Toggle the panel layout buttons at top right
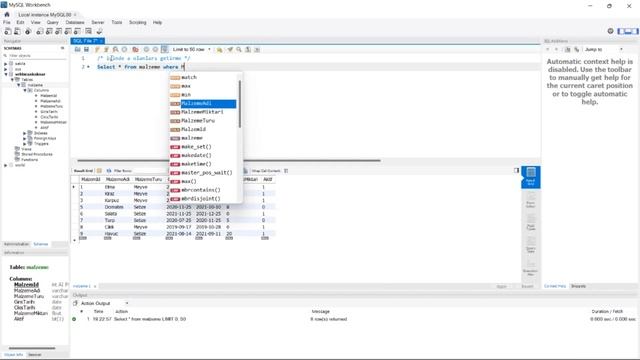 [x=628, y=31]
